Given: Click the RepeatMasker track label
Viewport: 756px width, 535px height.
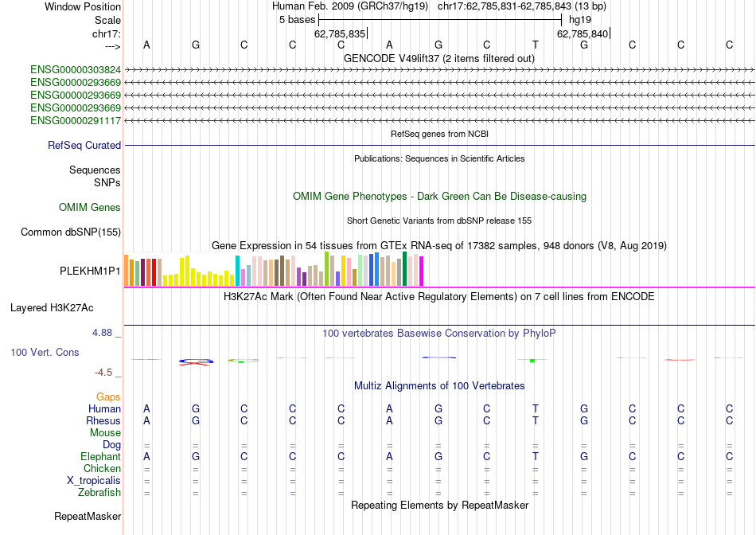Looking at the screenshot, I should [x=88, y=516].
